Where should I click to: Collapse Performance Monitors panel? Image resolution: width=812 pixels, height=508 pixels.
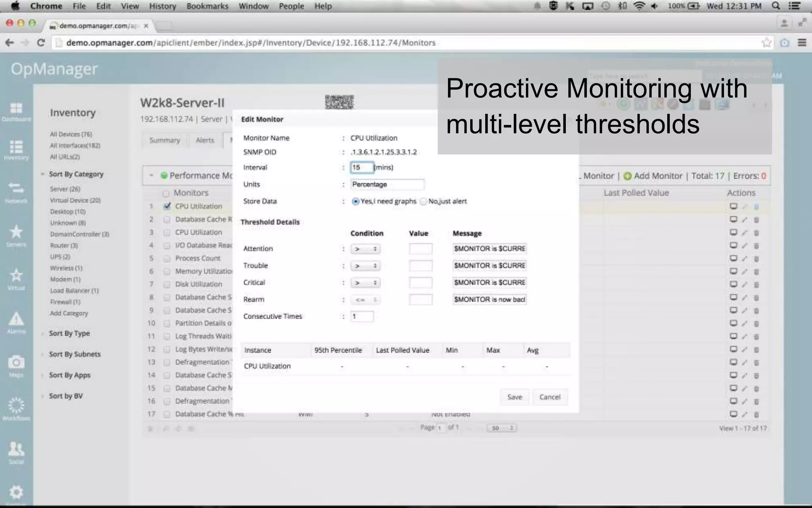[x=151, y=175]
